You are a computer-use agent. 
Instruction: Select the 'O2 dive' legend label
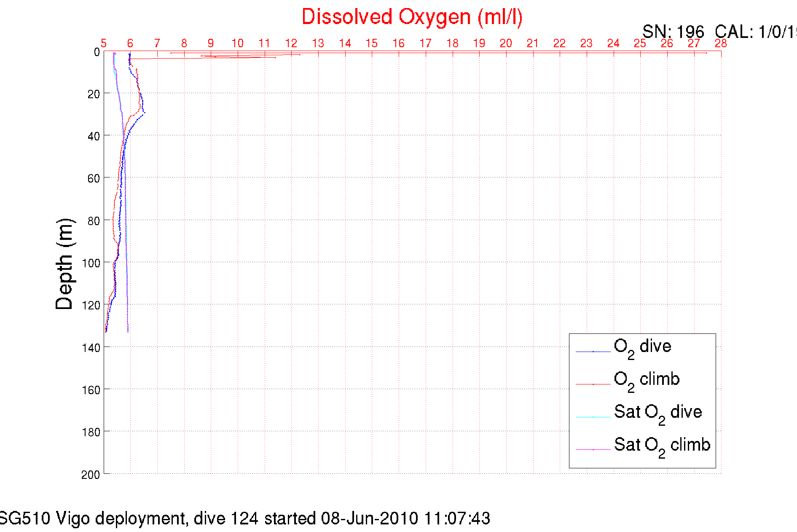(x=642, y=347)
